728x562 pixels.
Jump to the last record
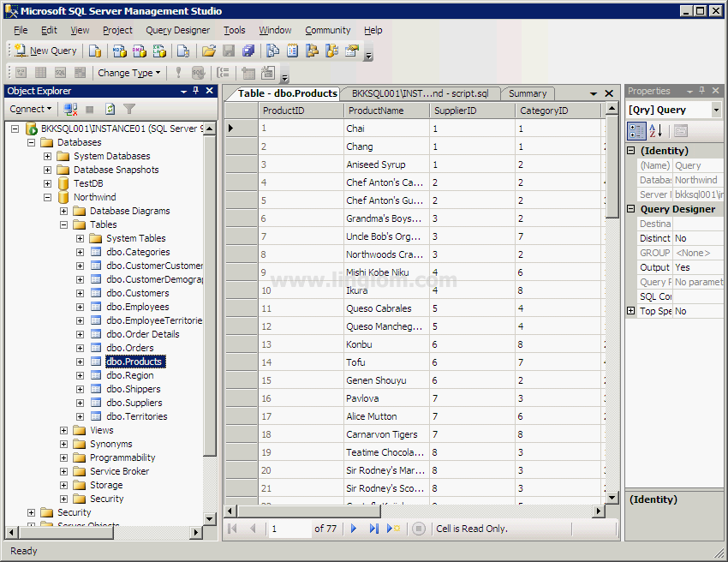point(373,529)
